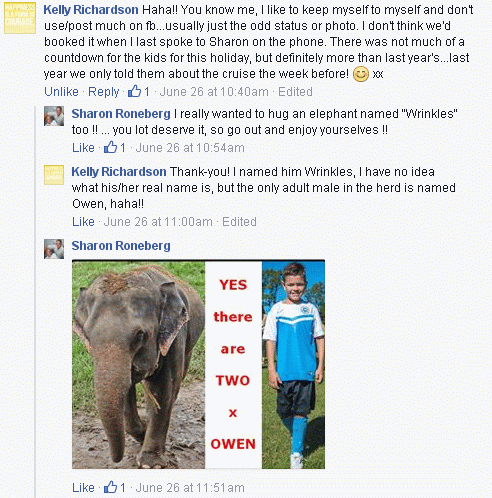The height and width of the screenshot is (498, 492).
Task: Click thumbs-up icon on Kelly's top comment
Action: click(134, 91)
